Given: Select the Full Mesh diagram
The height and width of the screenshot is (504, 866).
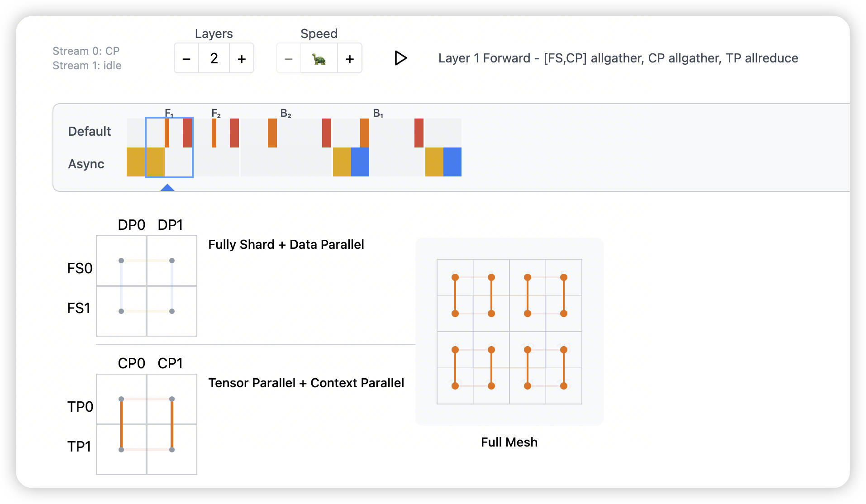Looking at the screenshot, I should pyautogui.click(x=509, y=332).
